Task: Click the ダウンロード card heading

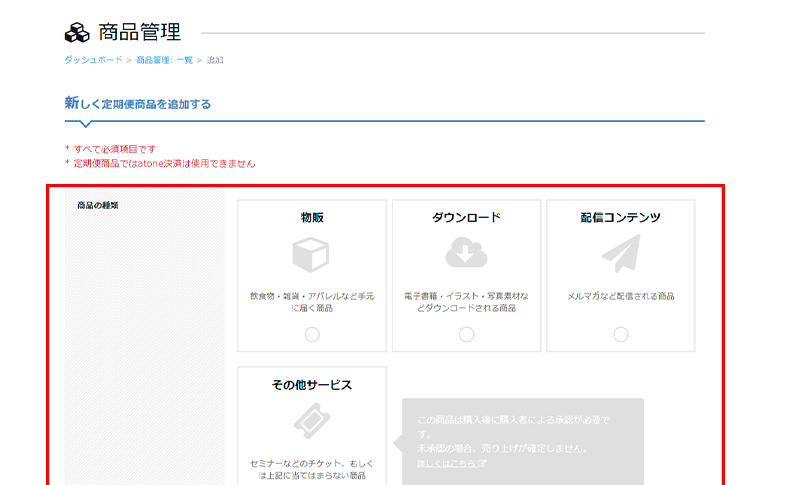Action: click(x=466, y=217)
